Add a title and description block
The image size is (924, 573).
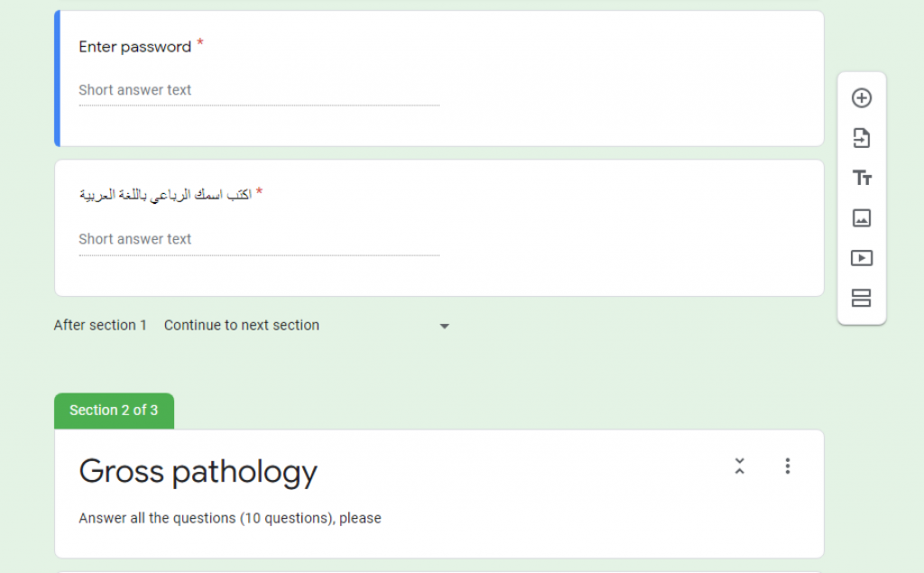tap(862, 178)
